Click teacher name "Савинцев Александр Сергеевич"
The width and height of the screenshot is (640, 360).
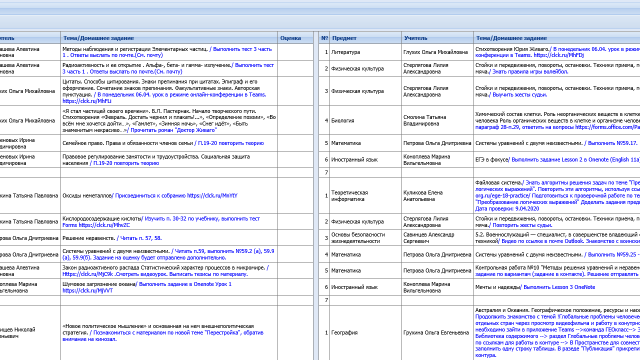coord(429,238)
